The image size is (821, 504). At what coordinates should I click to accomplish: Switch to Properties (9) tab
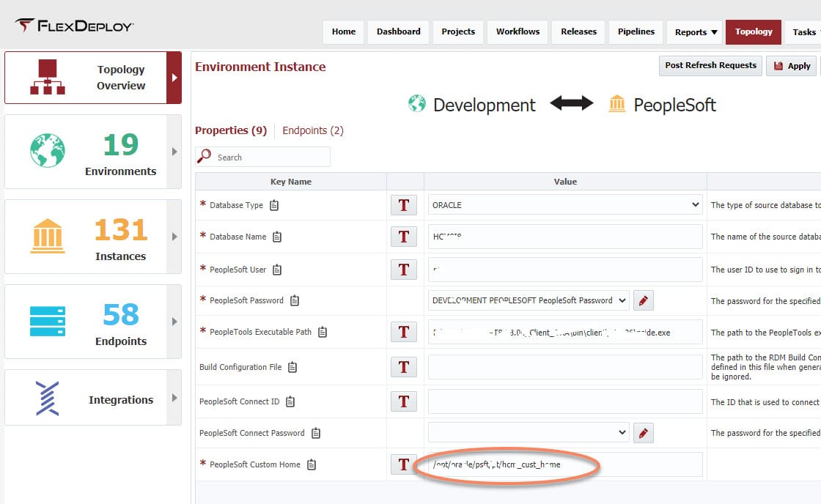click(231, 130)
